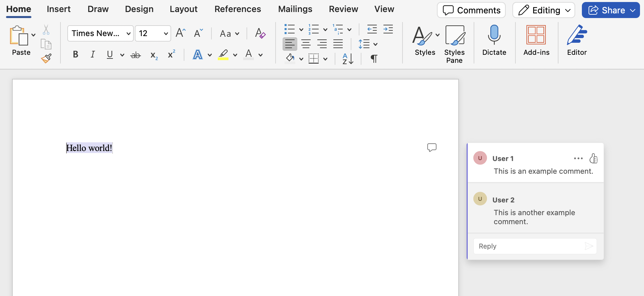Click User 2's comment text

(534, 217)
